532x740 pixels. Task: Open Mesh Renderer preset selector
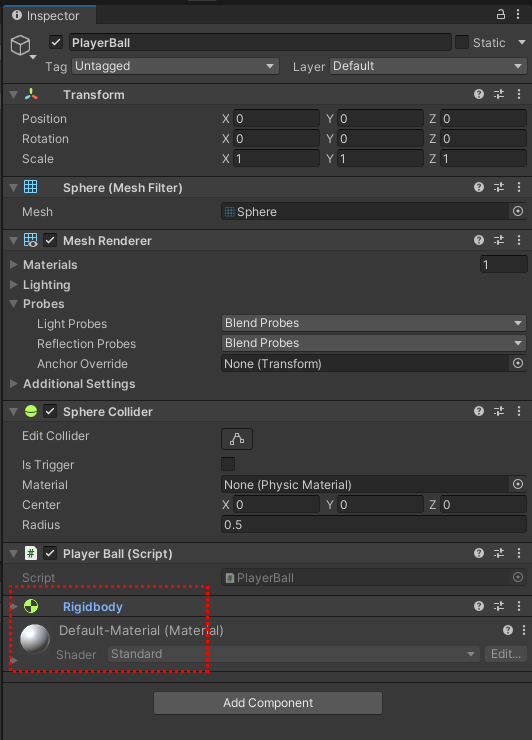click(x=499, y=240)
